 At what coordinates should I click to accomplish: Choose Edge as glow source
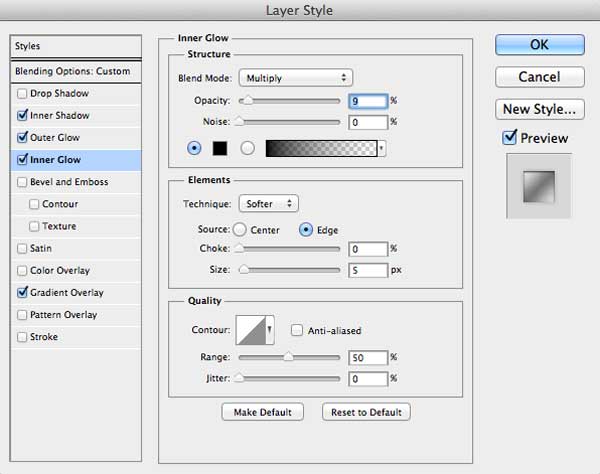click(x=306, y=230)
